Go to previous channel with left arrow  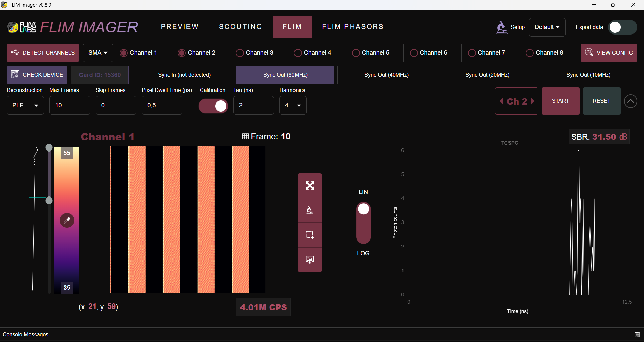[x=501, y=101]
